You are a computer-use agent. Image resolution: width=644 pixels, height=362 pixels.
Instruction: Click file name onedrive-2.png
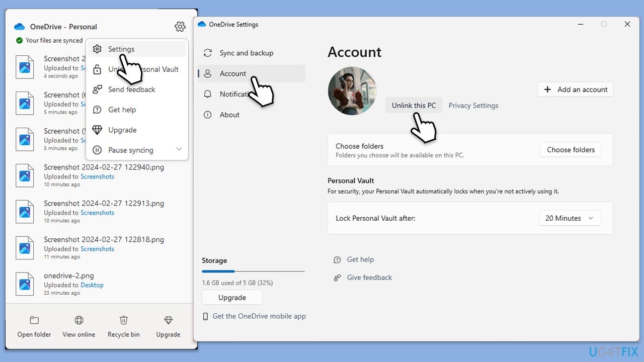[69, 276]
